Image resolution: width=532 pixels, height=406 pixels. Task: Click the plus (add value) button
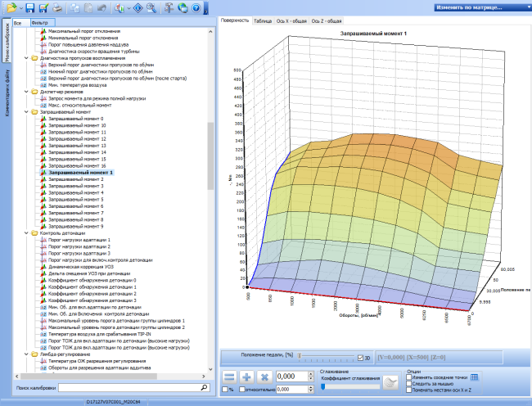point(247,377)
